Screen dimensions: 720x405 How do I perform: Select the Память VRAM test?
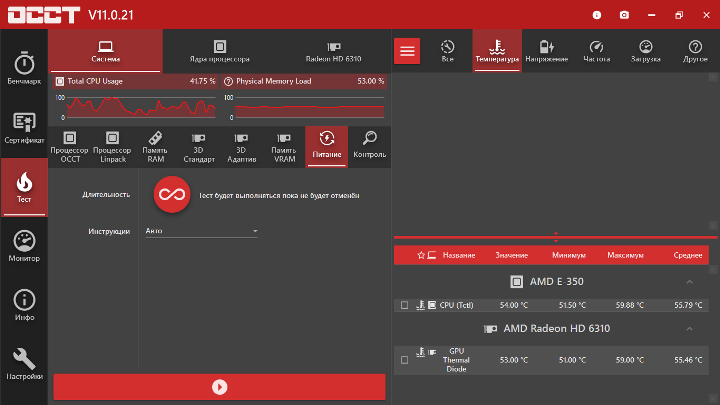tap(284, 147)
